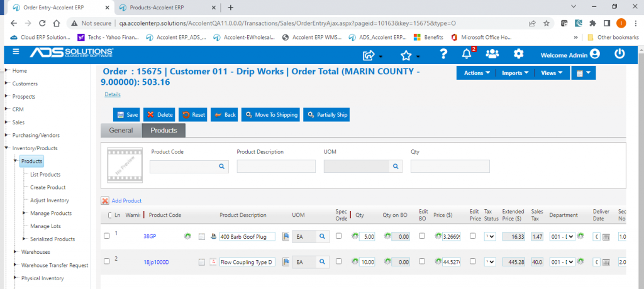Viewport: 644px width, 289px height.
Task: Open the Actions dropdown
Action: tap(477, 73)
